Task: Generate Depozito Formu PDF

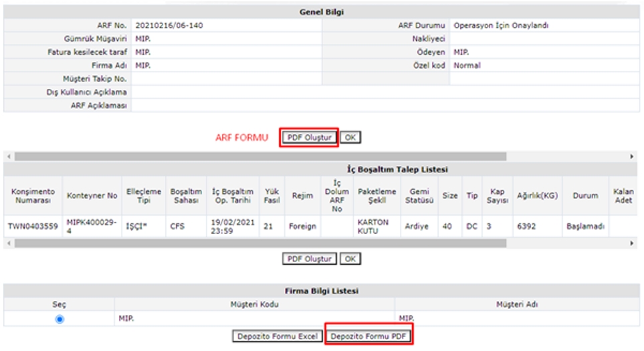Action: 368,336
